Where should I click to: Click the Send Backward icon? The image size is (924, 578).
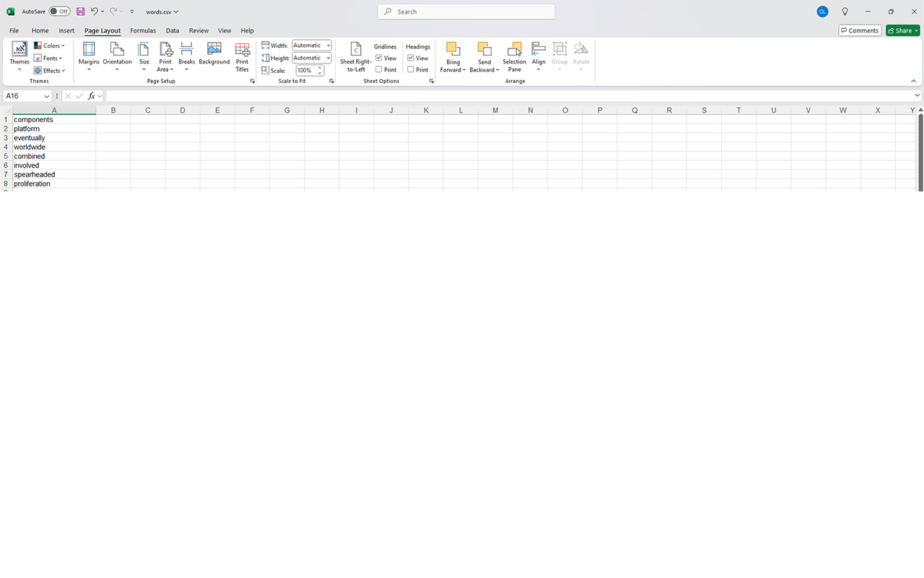(484, 49)
